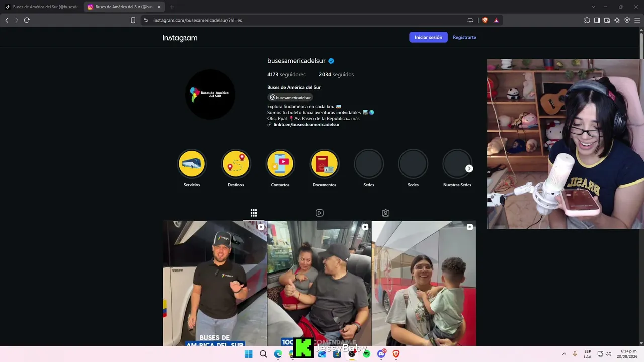Show hidden system tray icons
Viewport: 644px width, 362px height.
tap(564, 354)
